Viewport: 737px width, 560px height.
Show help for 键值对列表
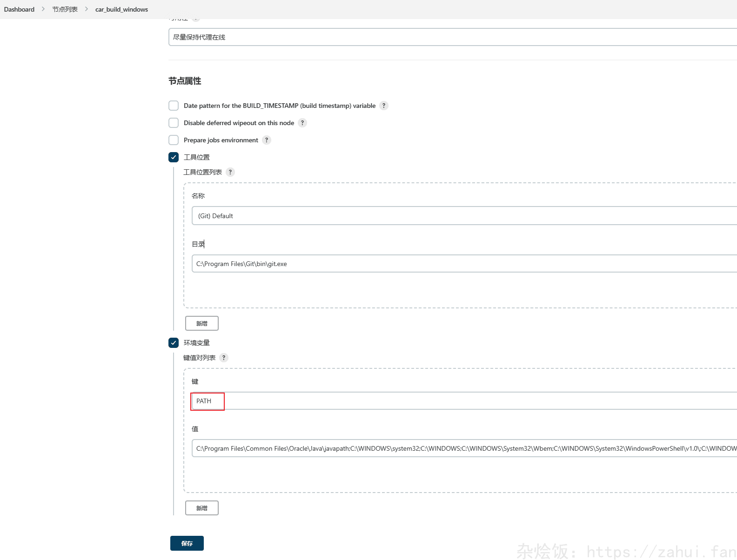224,358
